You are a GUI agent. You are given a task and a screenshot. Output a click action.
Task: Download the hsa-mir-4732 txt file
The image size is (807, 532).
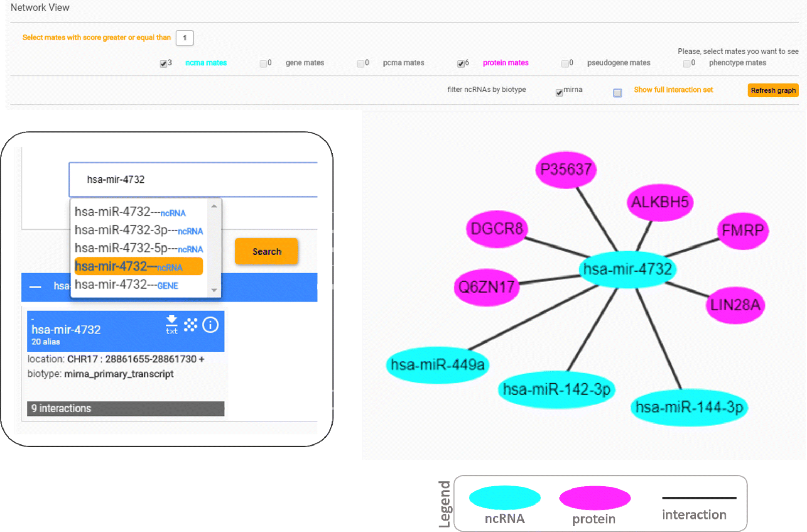pos(172,325)
